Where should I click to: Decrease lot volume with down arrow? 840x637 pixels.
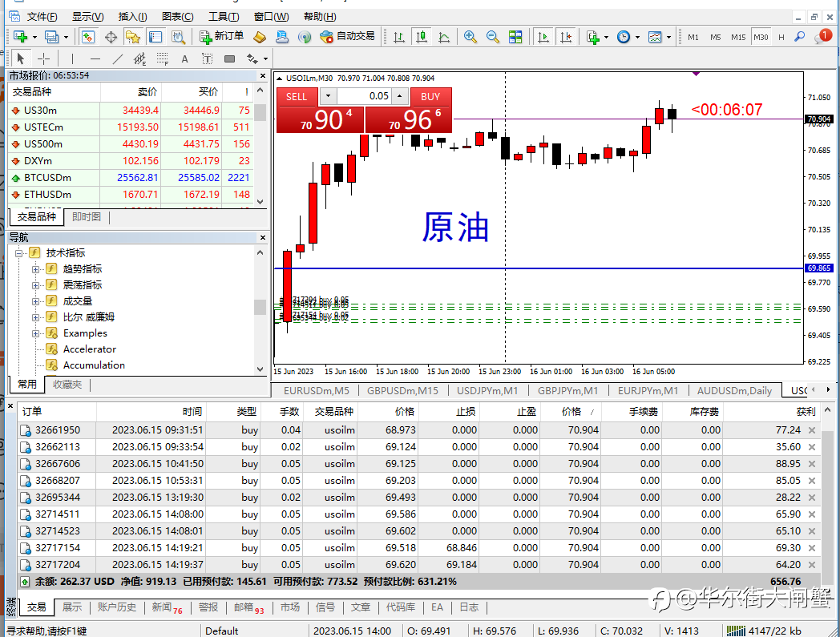[328, 96]
